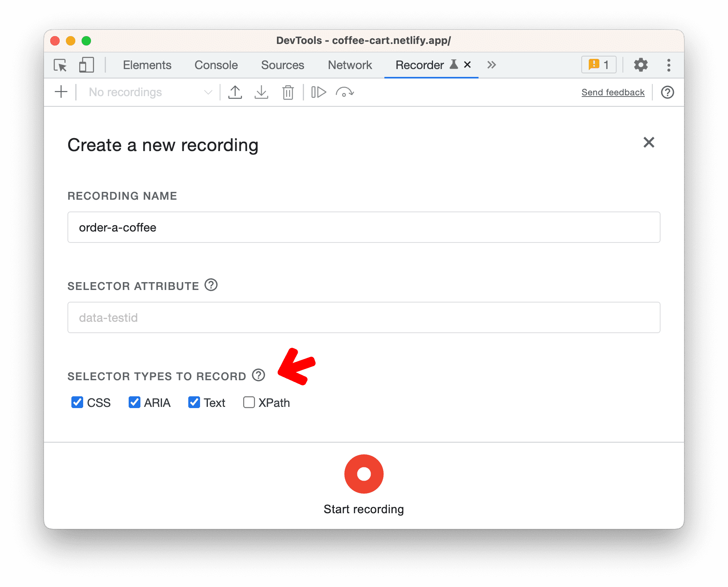Disable the ARIA selector type

point(135,402)
